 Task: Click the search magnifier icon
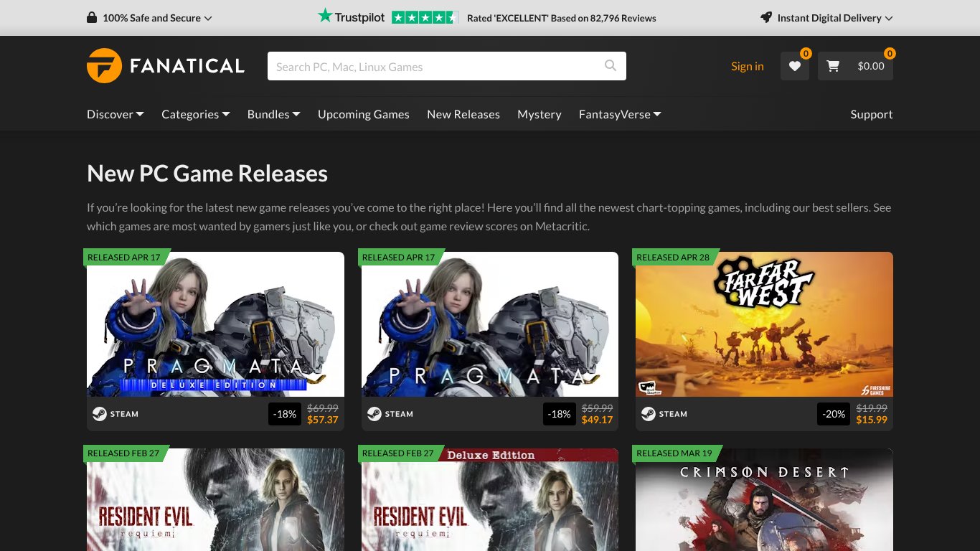(x=611, y=66)
